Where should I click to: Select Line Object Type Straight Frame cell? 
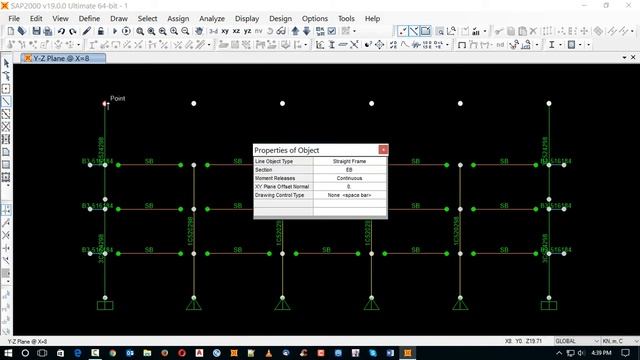tap(349, 161)
